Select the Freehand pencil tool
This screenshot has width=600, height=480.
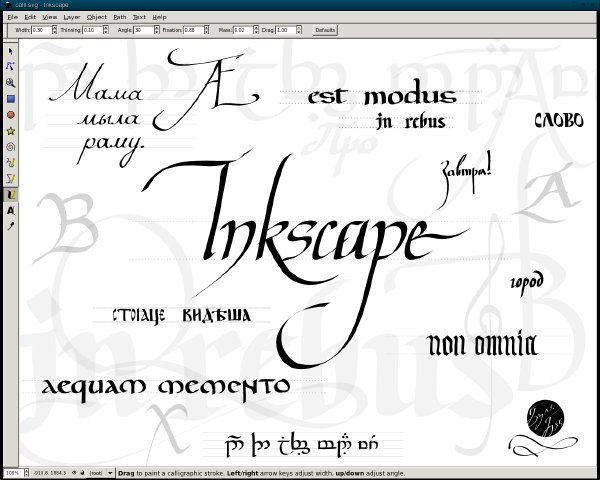10,162
